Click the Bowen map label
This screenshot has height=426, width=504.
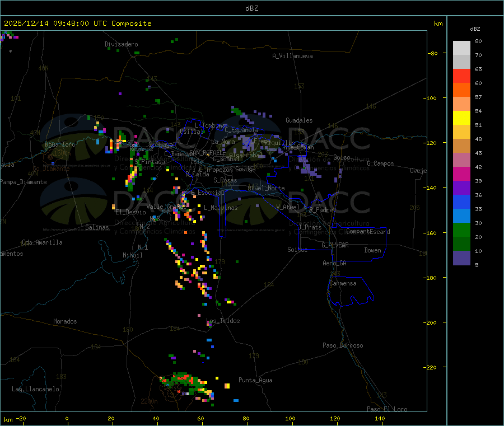372,250
